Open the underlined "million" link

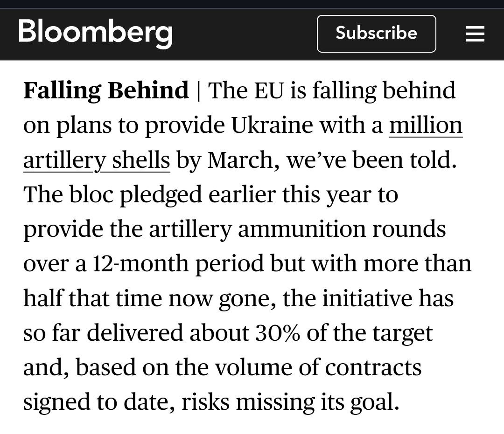point(426,125)
